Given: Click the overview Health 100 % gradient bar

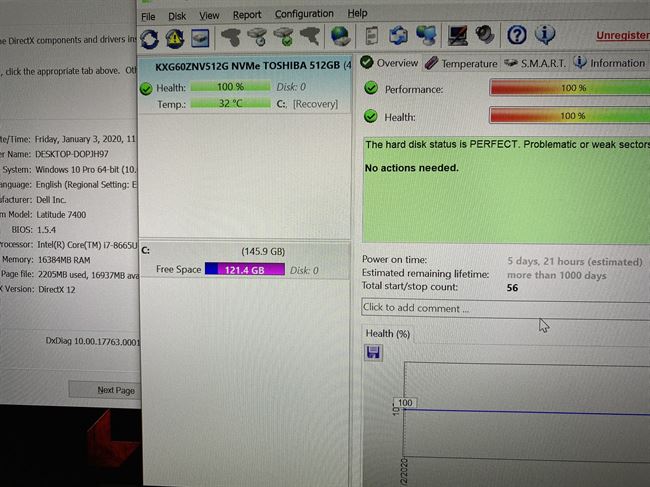Looking at the screenshot, I should (570, 116).
